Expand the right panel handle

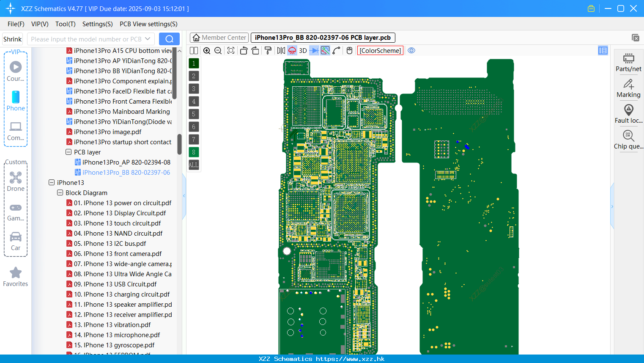612,206
